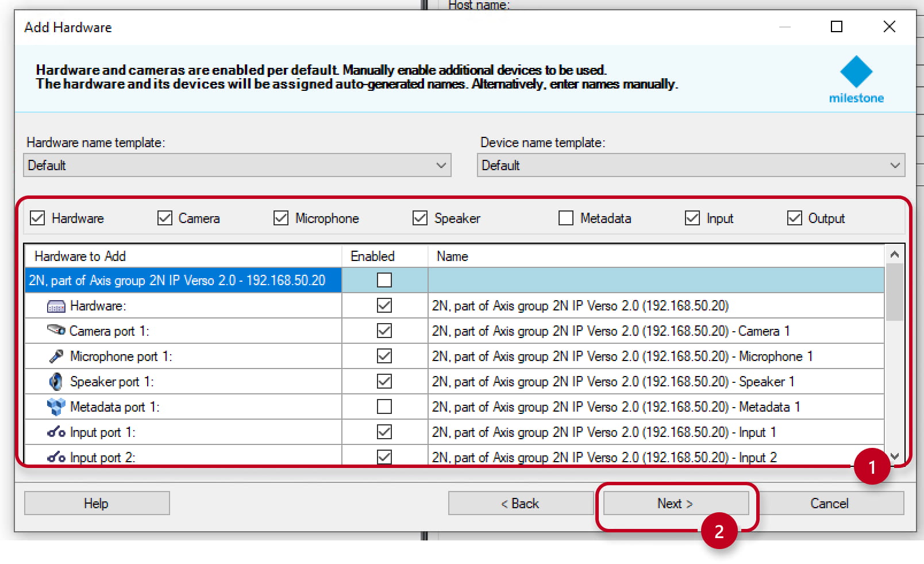
Task: Edit the name ending in Camera 1
Action: (x=656, y=331)
